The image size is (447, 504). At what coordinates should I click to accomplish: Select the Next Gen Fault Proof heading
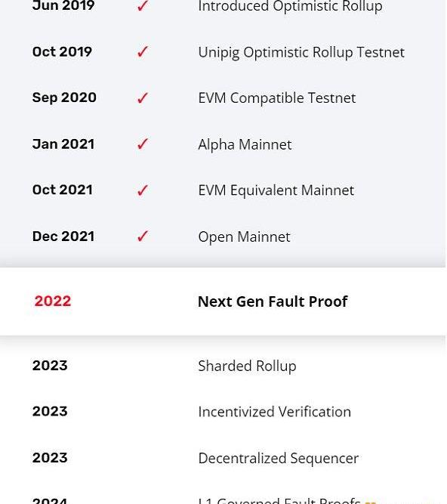[273, 301]
